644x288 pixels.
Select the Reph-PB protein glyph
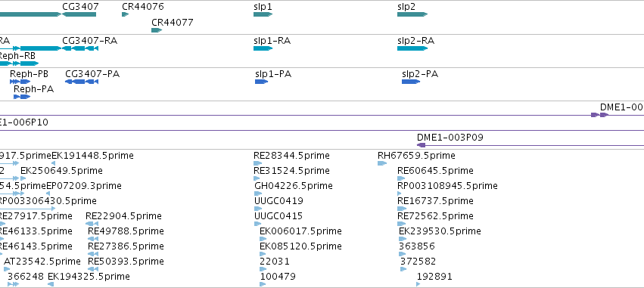pos(20,82)
